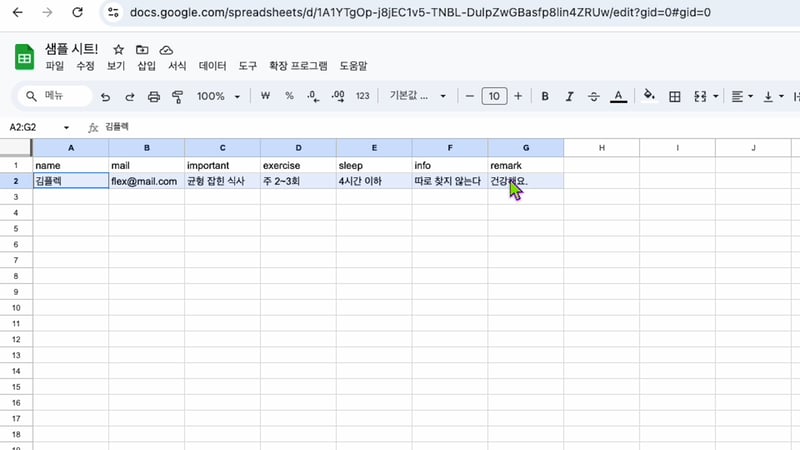Screen dimensions: 800x450
Task: Open the 수정 menu
Action: click(x=85, y=66)
